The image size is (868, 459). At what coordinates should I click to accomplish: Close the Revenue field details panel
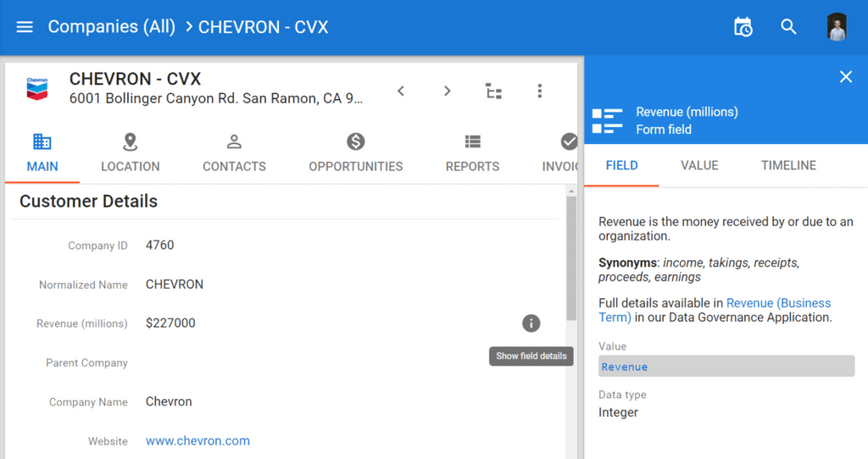click(x=846, y=77)
